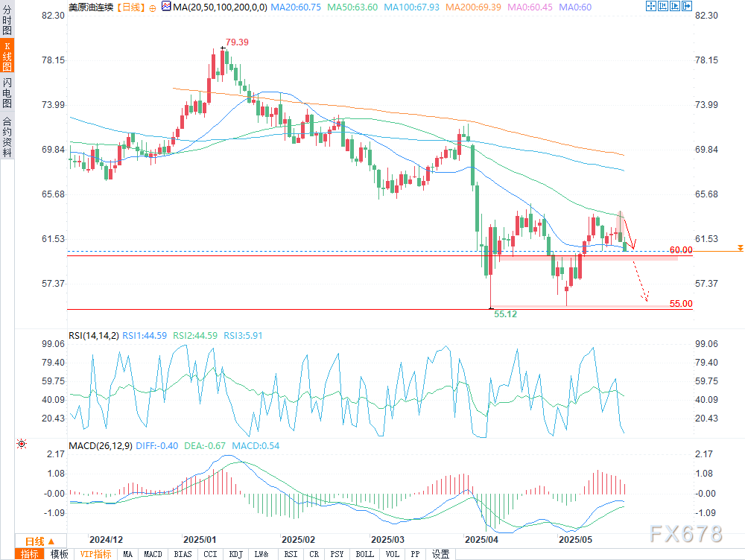
Task: Click the first layout icon at top right
Action: pos(652,6)
